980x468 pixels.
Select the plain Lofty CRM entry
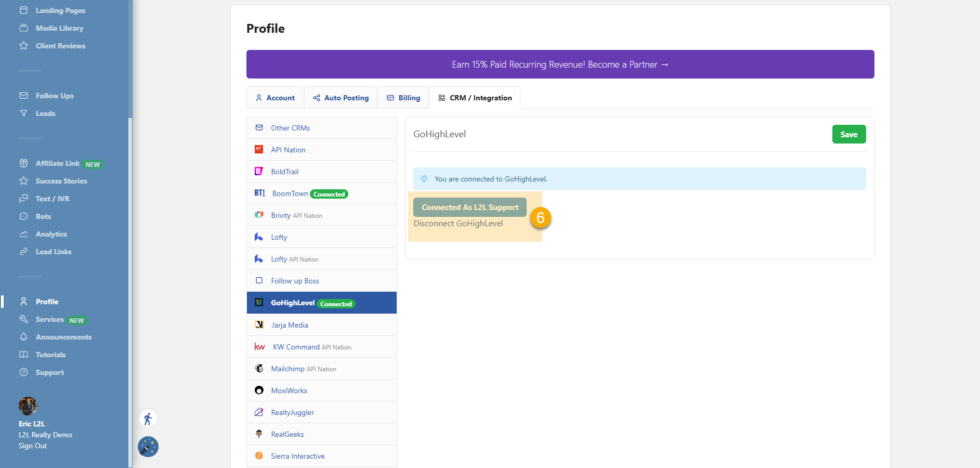pyautogui.click(x=322, y=237)
